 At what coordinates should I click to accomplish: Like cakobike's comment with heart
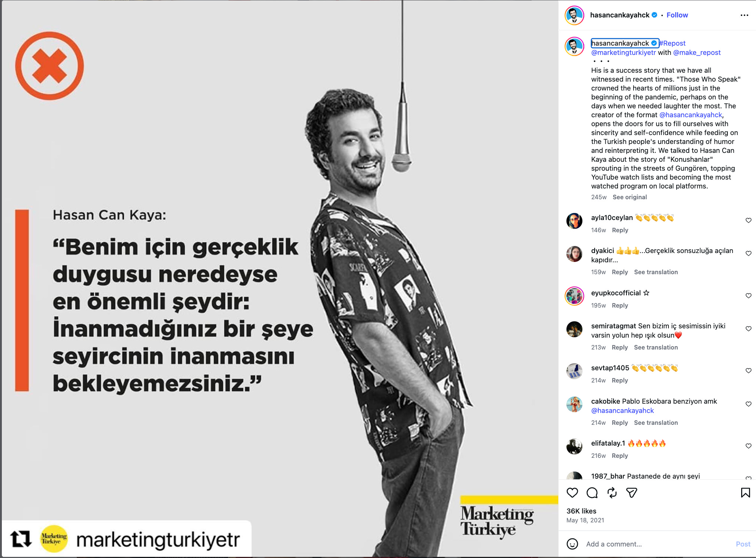tap(748, 404)
